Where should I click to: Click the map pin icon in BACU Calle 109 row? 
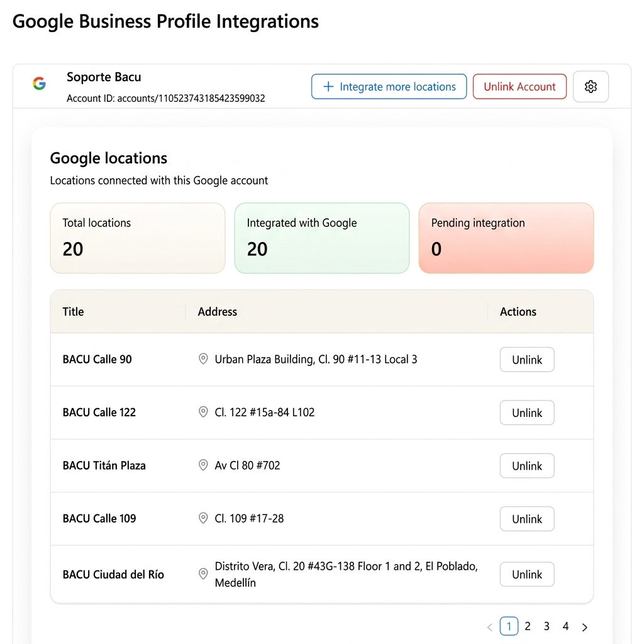point(203,518)
